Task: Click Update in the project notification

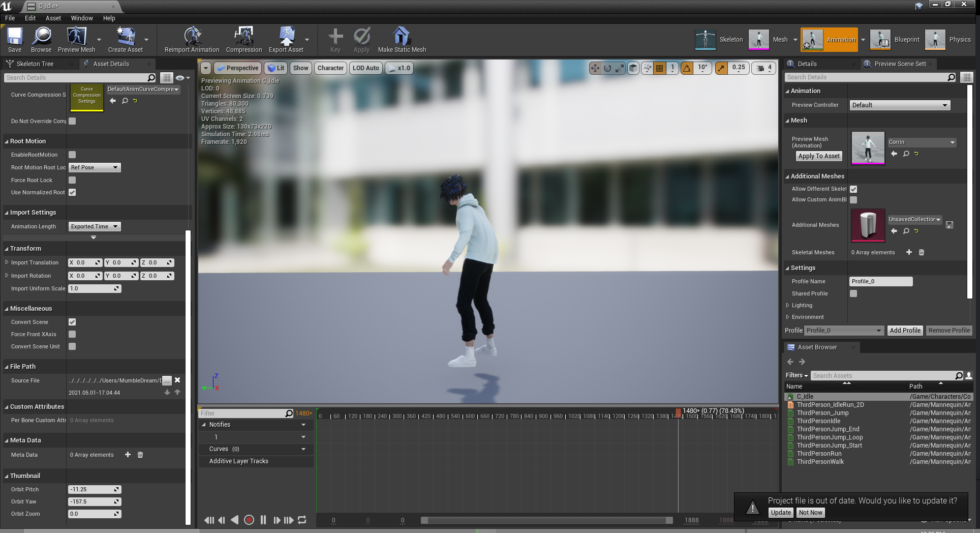Action: pos(780,513)
